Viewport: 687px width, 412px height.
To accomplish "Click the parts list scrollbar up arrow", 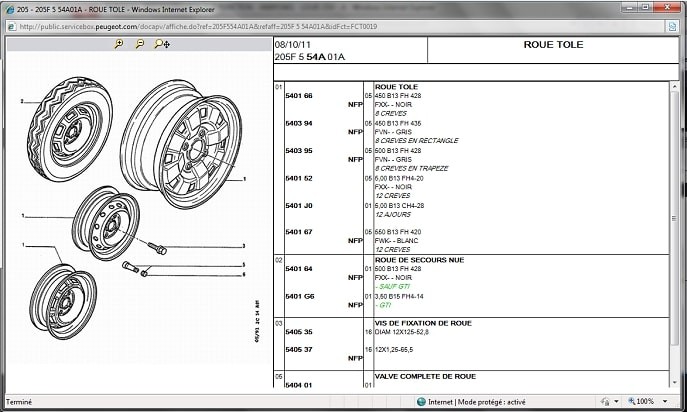I will click(674, 87).
